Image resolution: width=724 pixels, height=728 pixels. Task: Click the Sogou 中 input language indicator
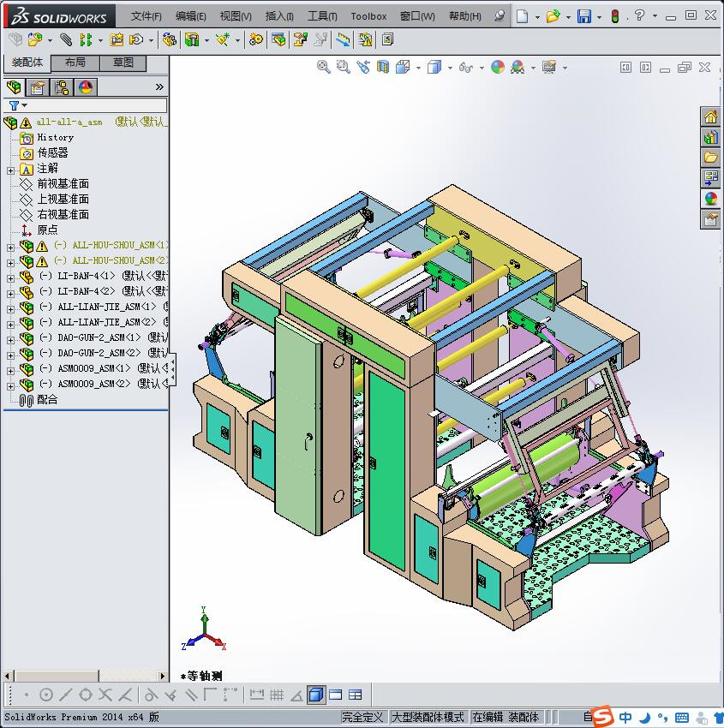pos(625,718)
